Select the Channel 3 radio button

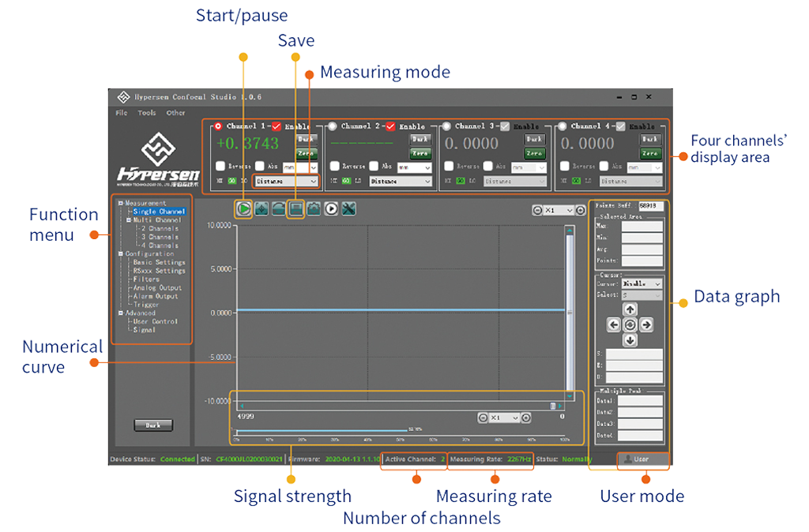click(447, 126)
